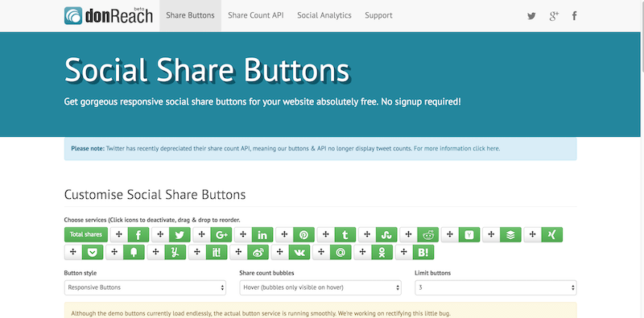Open donReach Twitter page from header bird icon
Screen dimensions: 644x318
click(x=531, y=16)
